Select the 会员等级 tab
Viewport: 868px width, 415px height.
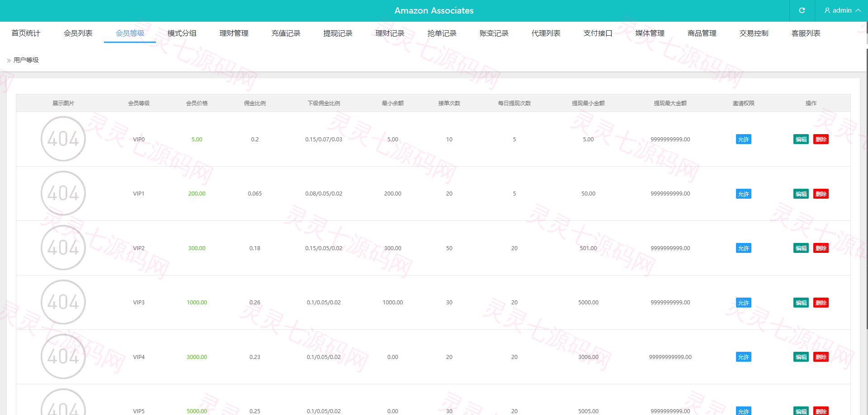(130, 33)
